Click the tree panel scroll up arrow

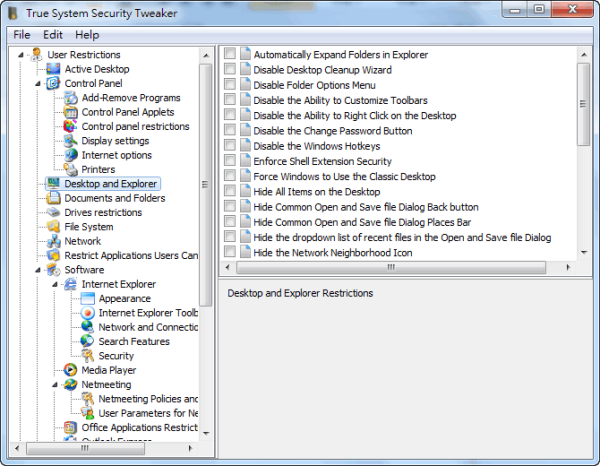[206, 55]
